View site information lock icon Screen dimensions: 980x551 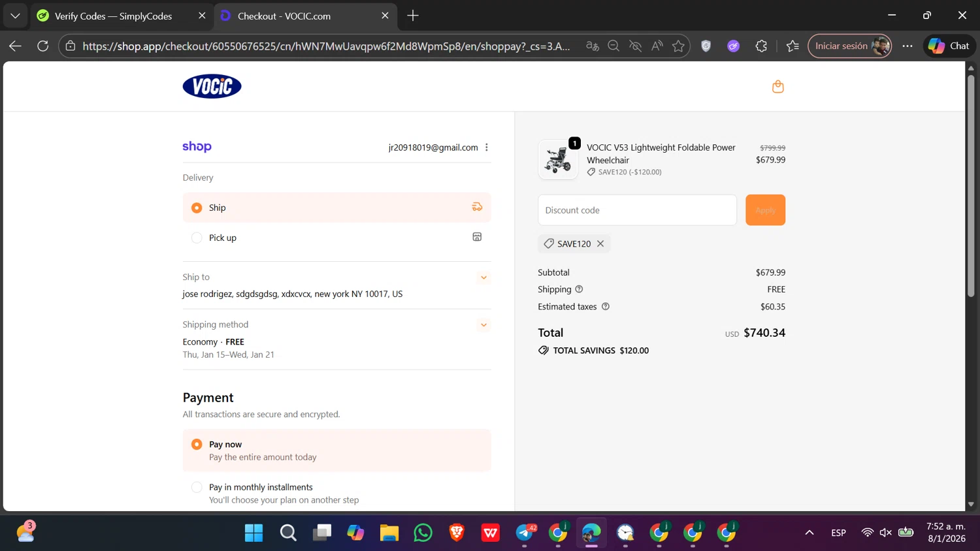tap(71, 46)
